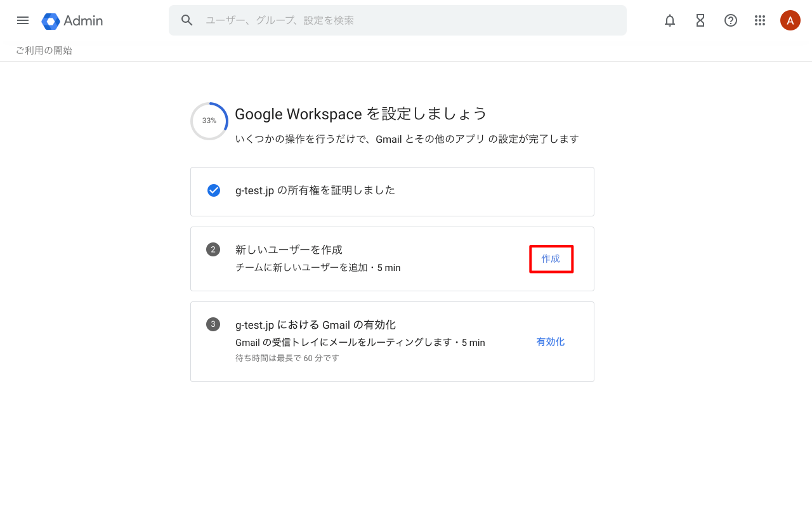Open the tasks hourglass icon
812x528 pixels.
pyautogui.click(x=700, y=20)
